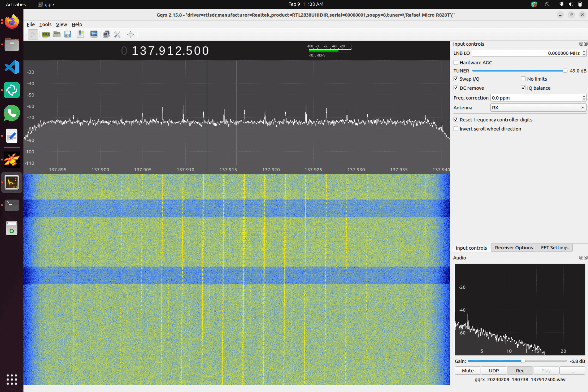Screen dimensions: 588x392
Task: Uncheck Swap I/Q
Action: pyautogui.click(x=456, y=79)
